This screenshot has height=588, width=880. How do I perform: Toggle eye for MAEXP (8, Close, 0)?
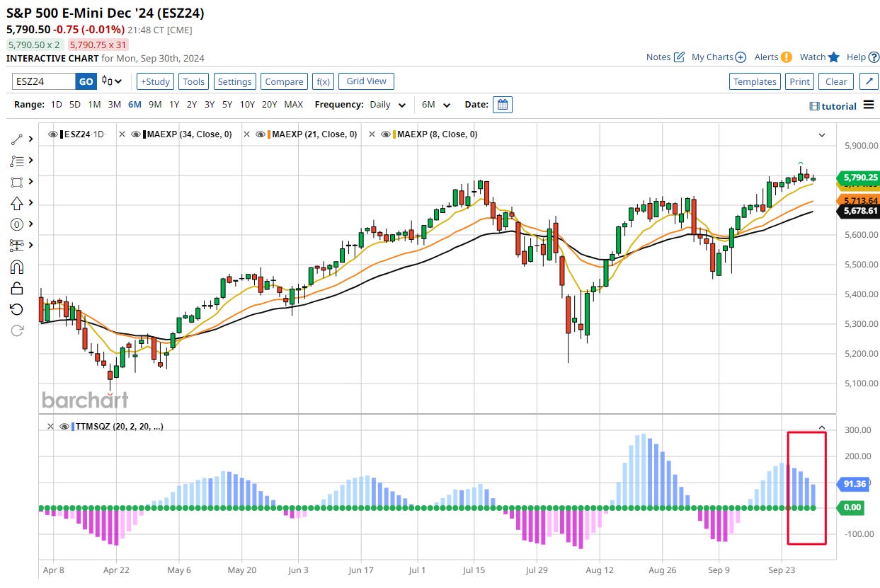click(x=386, y=134)
